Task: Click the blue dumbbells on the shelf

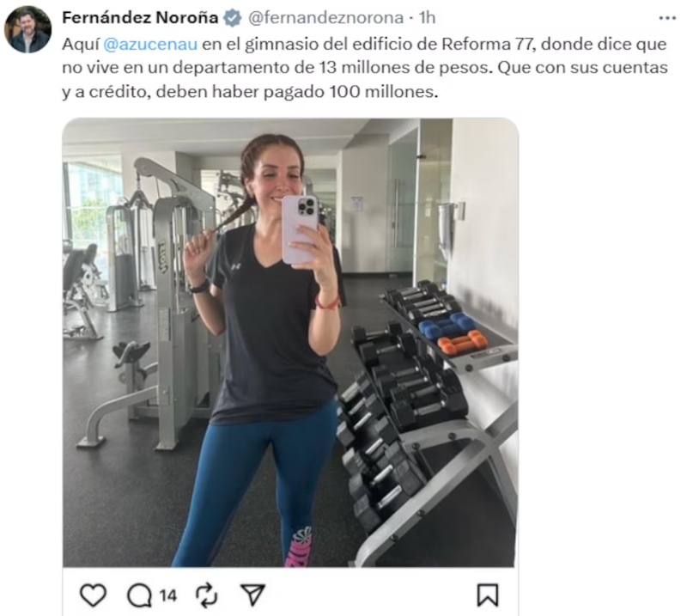Action: 446,326
